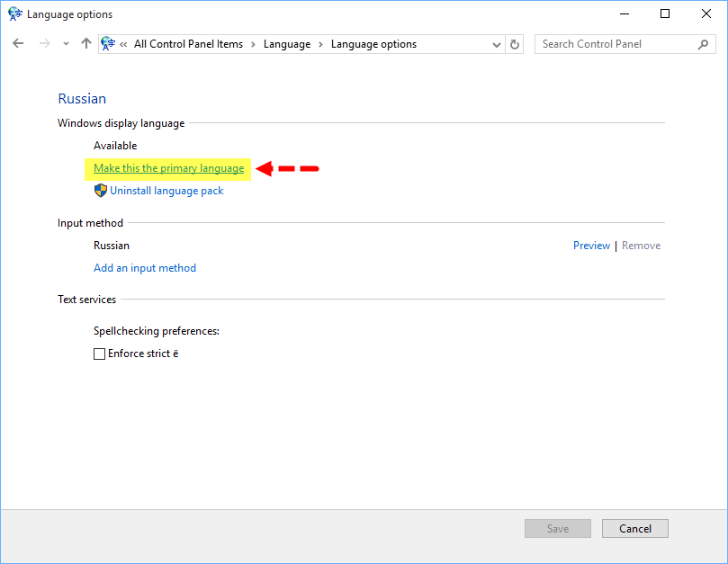Click the shield icon beside Uninstall language pack

pyautogui.click(x=101, y=191)
